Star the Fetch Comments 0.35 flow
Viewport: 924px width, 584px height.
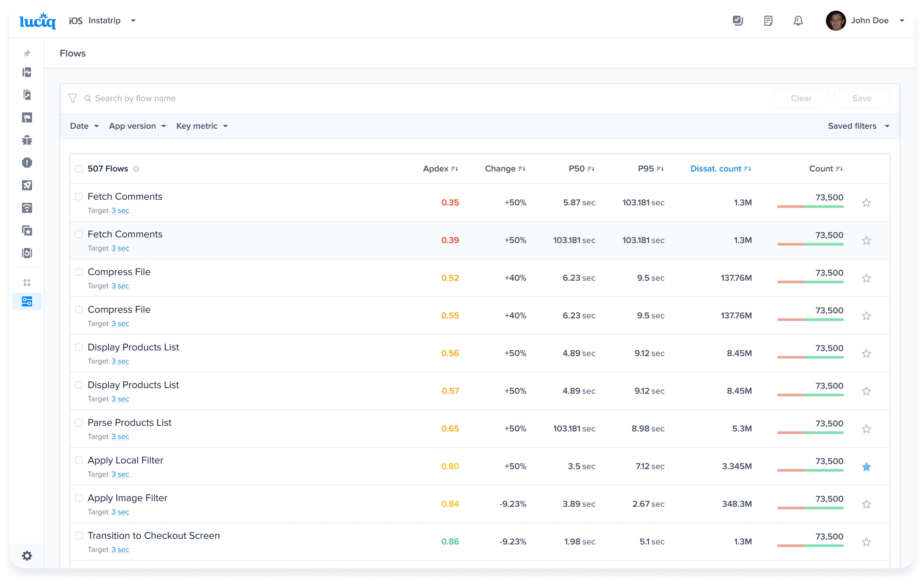866,203
